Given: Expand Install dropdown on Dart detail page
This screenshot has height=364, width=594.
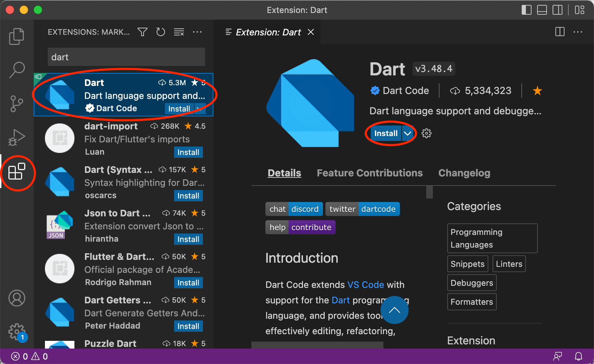Looking at the screenshot, I should point(408,133).
